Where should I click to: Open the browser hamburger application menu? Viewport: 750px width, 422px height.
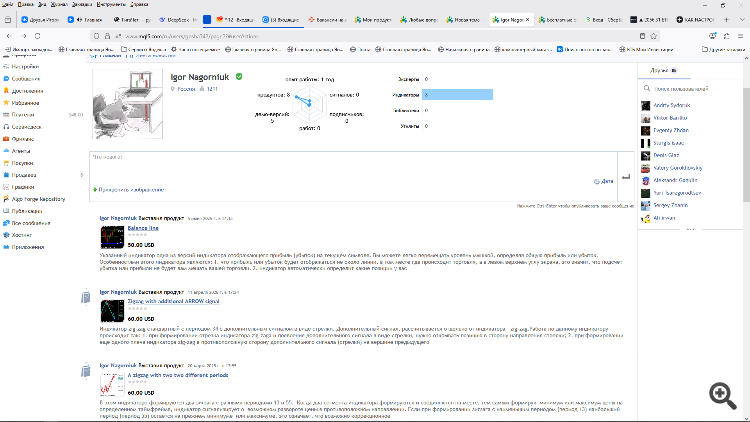(x=740, y=36)
